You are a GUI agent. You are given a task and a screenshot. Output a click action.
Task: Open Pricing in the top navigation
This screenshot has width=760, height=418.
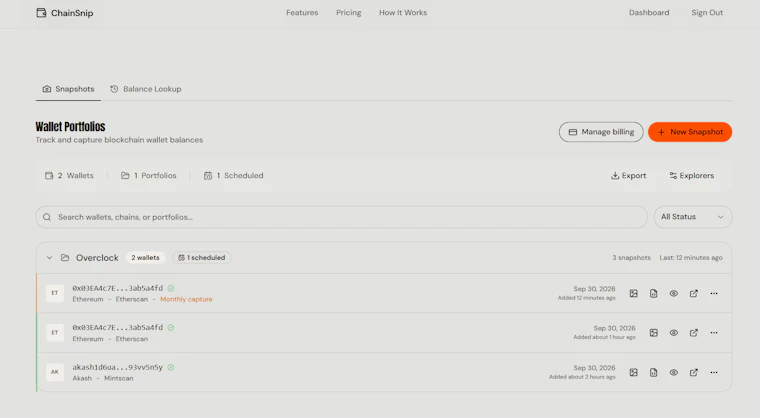click(x=348, y=13)
